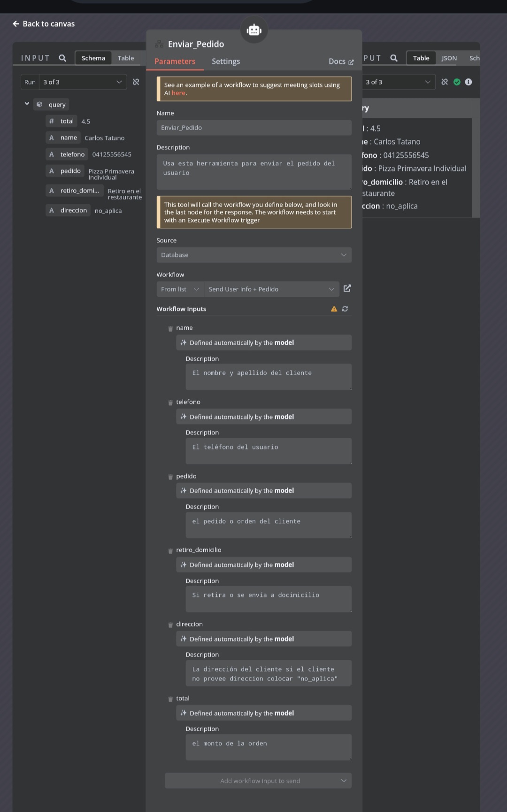Click the green success check icon
This screenshot has width=507, height=812.
click(457, 82)
